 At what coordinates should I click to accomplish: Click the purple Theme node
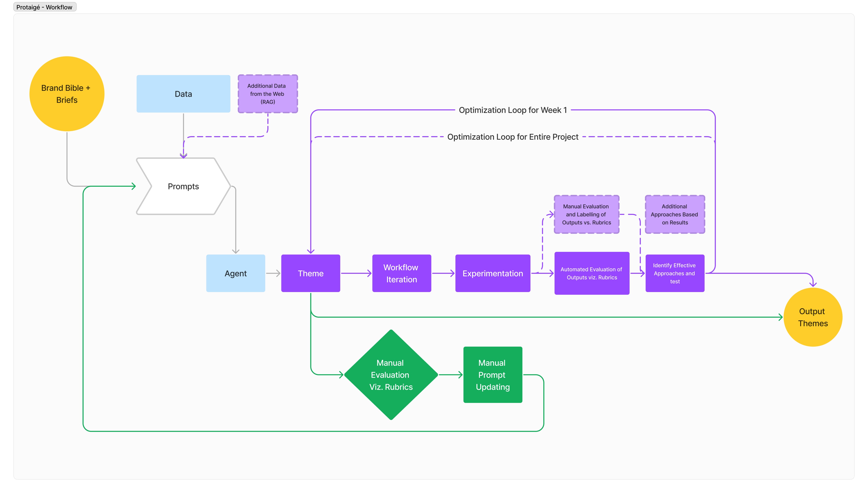(310, 273)
